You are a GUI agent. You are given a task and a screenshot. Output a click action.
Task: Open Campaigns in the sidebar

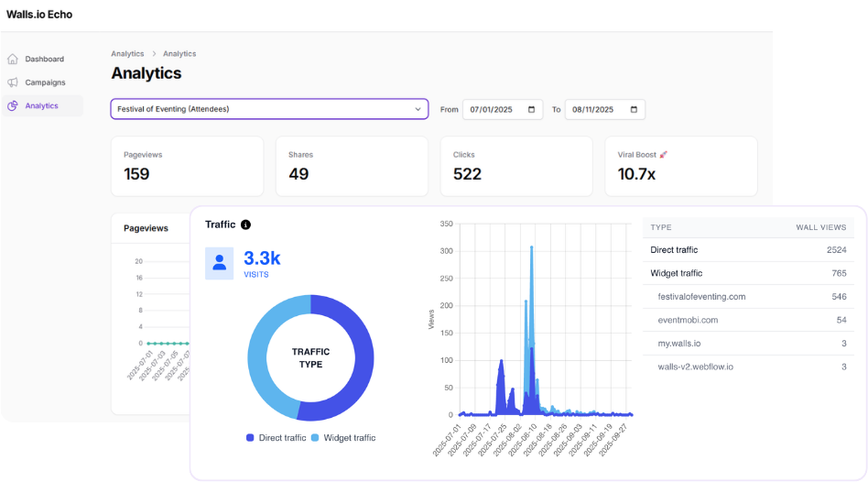click(x=45, y=82)
